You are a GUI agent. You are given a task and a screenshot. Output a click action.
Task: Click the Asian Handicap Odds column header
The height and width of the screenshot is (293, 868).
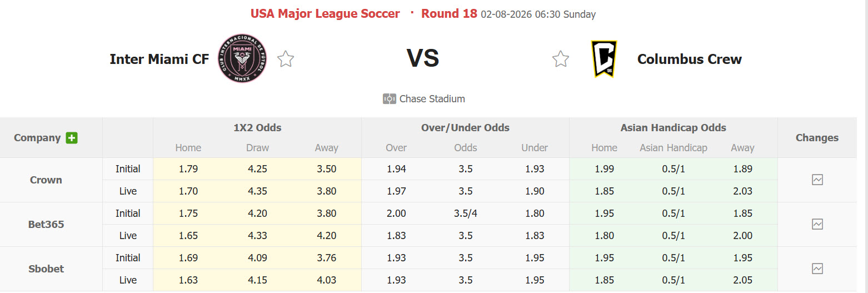[674, 128]
